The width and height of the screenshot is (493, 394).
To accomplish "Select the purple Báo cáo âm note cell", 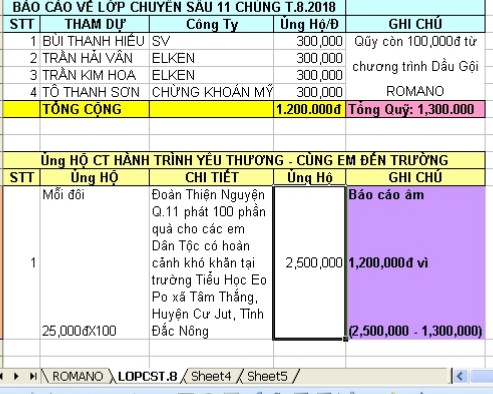I will [x=415, y=263].
